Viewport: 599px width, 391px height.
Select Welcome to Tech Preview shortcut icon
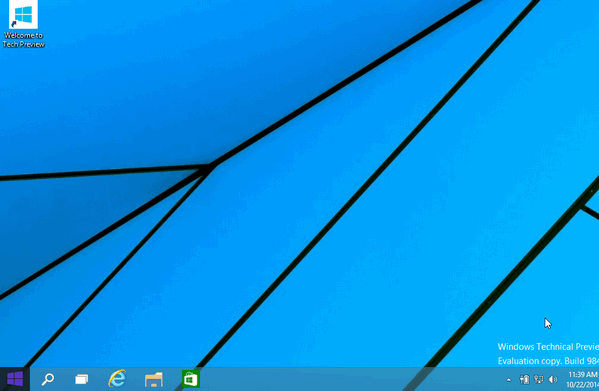click(x=23, y=15)
